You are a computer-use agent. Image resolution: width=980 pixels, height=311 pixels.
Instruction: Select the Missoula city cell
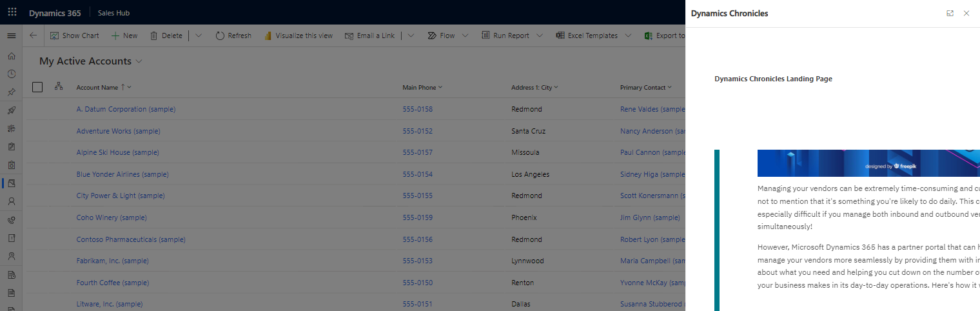point(525,152)
